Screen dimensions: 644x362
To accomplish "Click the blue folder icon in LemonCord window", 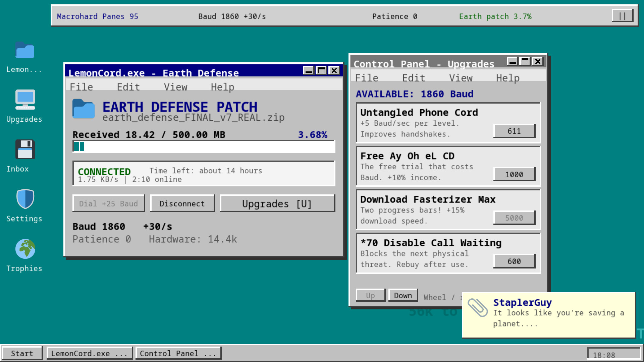I will click(84, 109).
